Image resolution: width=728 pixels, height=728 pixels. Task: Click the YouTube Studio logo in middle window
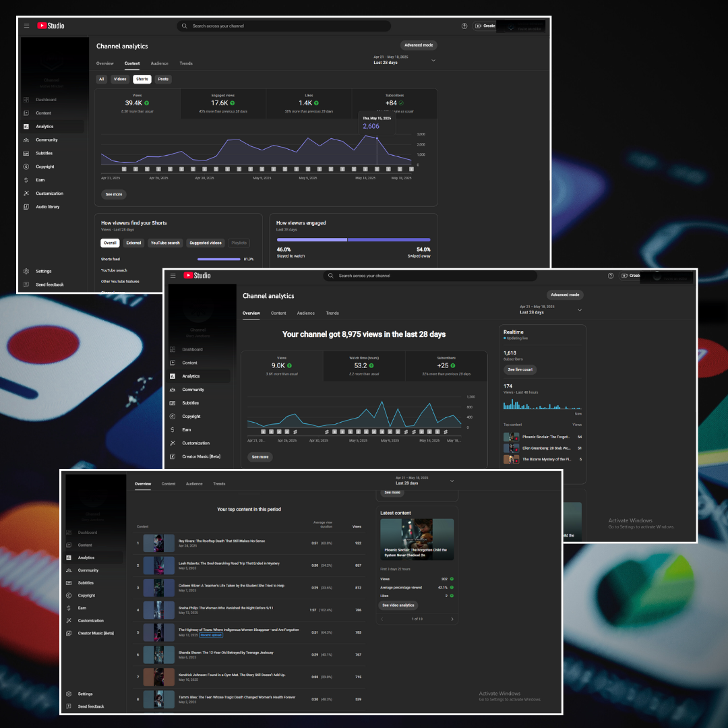tap(197, 276)
